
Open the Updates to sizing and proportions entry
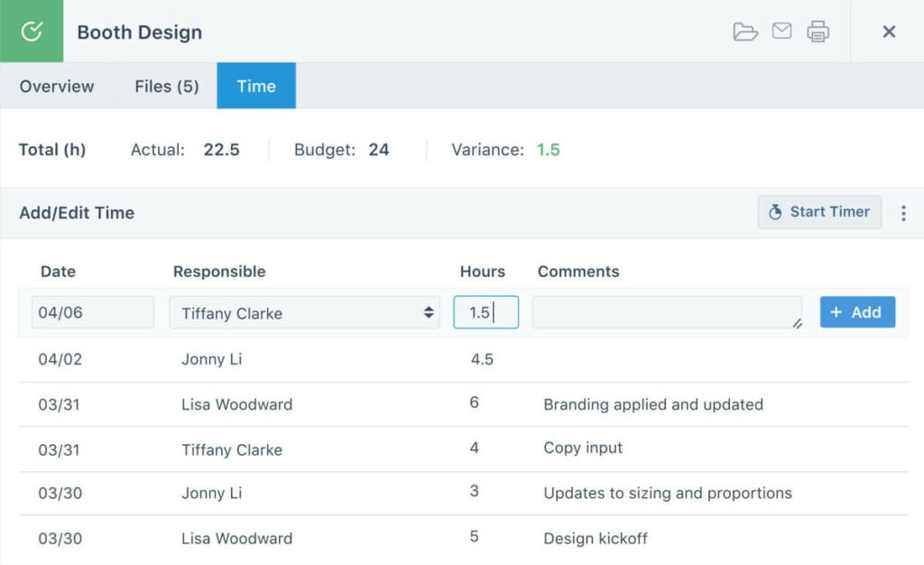667,493
